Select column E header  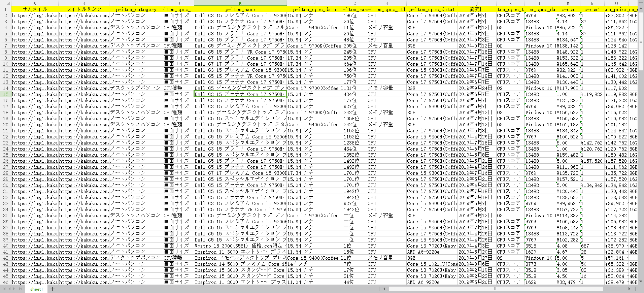[x=240, y=3]
